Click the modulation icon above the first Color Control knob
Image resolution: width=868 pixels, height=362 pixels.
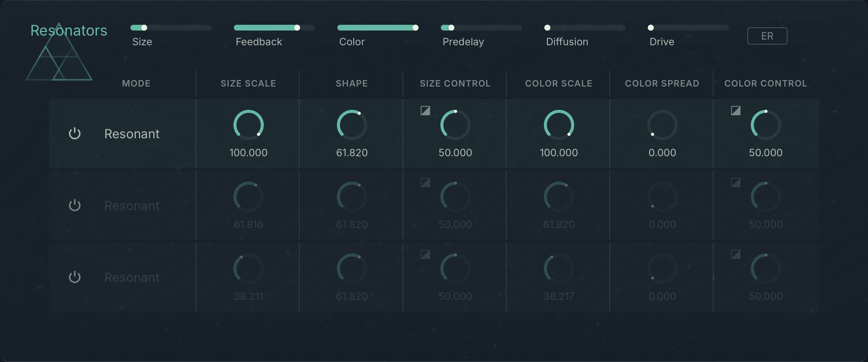coord(735,111)
